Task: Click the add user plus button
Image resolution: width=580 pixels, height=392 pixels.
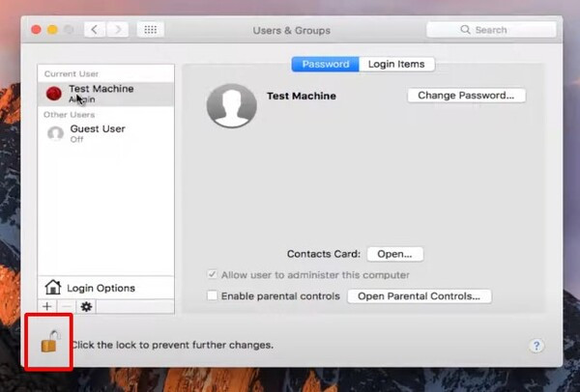Action: tap(47, 306)
